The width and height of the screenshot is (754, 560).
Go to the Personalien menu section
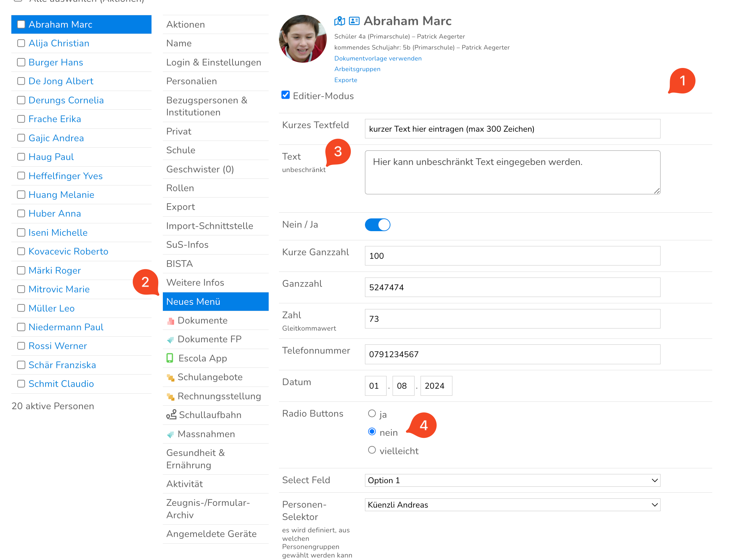coord(192,81)
